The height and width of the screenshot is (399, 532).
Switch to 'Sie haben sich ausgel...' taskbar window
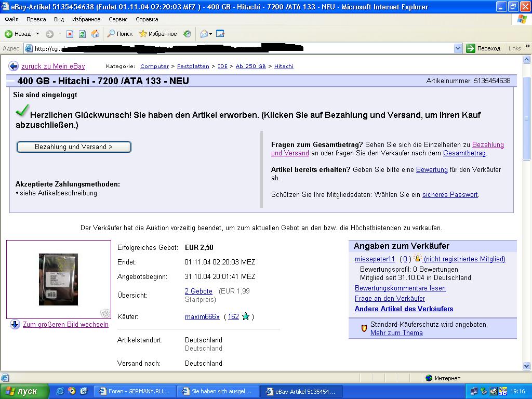point(218,391)
